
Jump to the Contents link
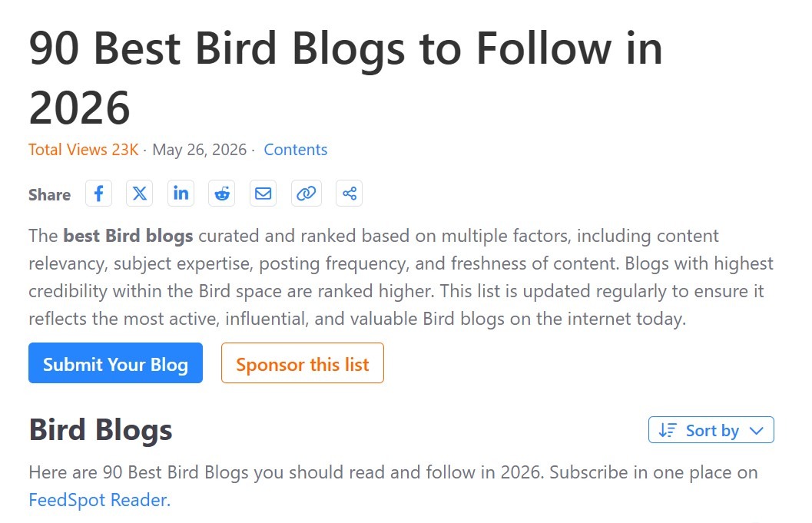pyautogui.click(x=296, y=150)
